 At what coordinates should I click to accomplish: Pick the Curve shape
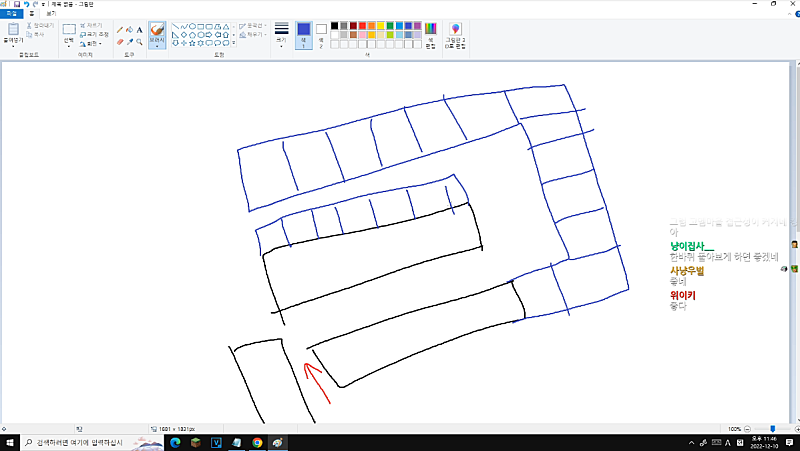184,26
